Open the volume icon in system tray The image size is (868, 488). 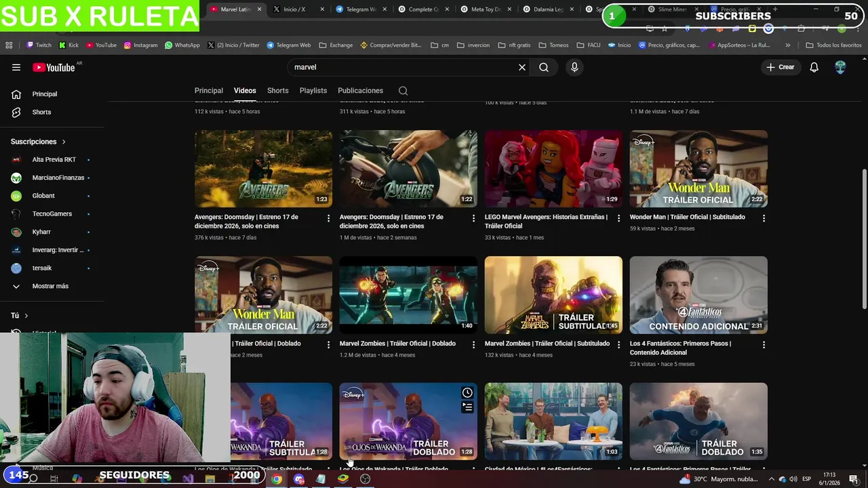point(793,479)
